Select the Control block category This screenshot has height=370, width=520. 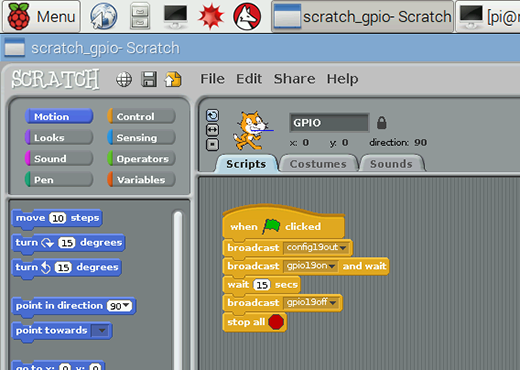point(141,116)
